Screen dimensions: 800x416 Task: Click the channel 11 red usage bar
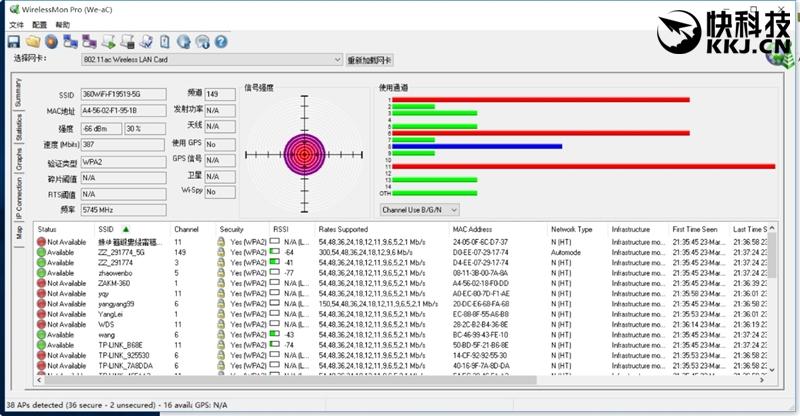coord(584,166)
